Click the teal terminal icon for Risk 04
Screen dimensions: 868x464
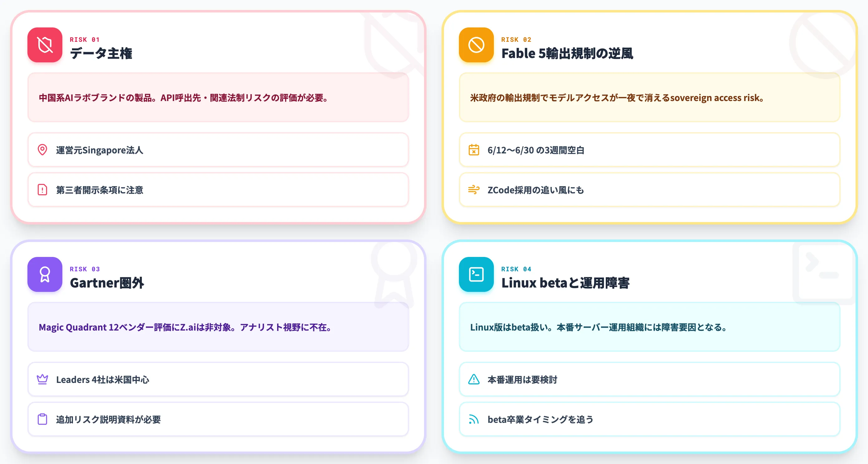476,274
